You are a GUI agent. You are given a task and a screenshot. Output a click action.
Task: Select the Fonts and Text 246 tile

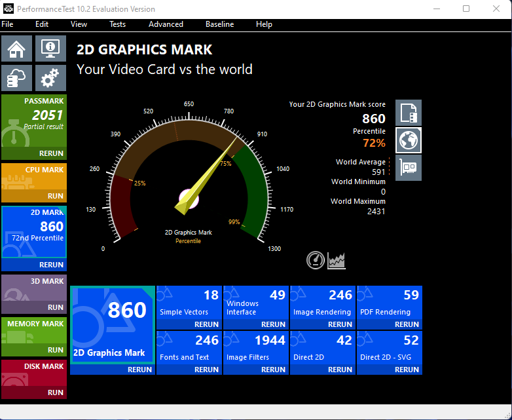click(x=189, y=347)
